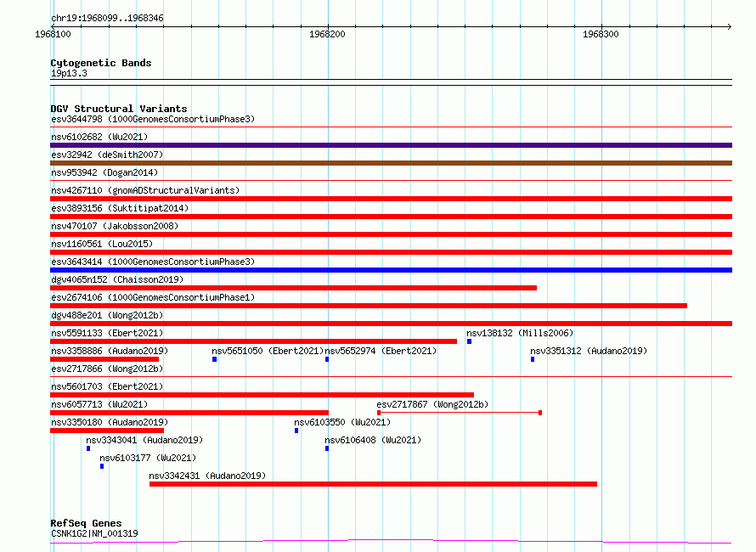Click the blue marker of nsv3351312 (Audano2019)

tap(533, 359)
